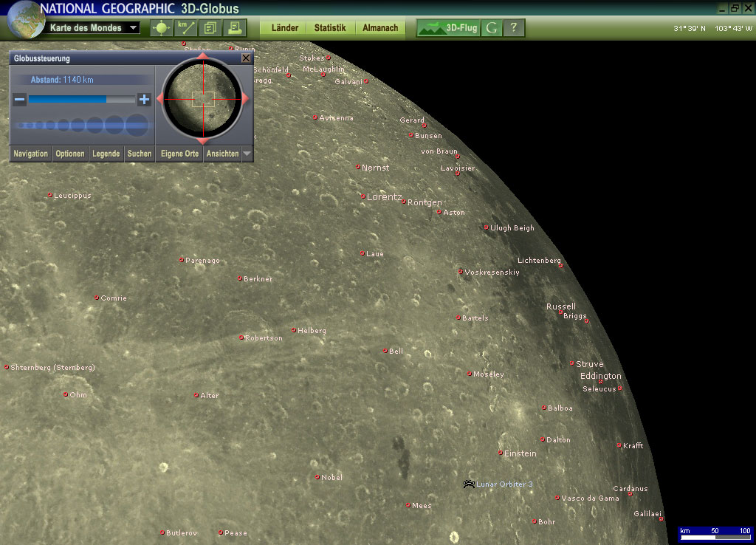Click the Butlerov crater label
Viewport: 756px width, 545px height.
tap(182, 533)
